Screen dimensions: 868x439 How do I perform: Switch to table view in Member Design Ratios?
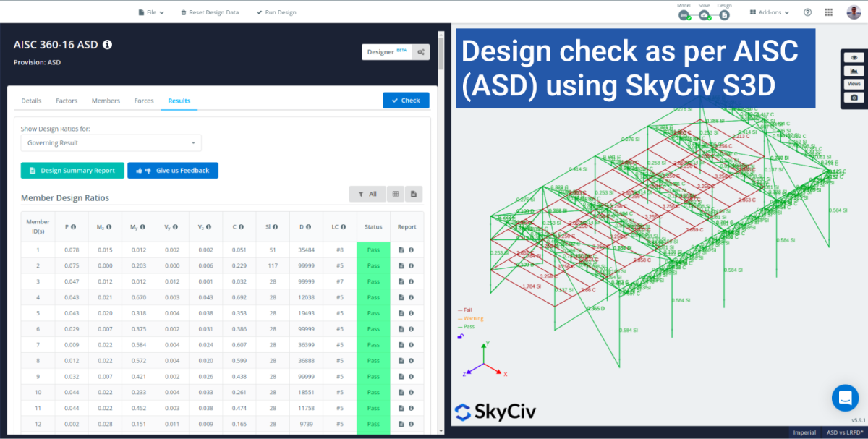coord(396,194)
